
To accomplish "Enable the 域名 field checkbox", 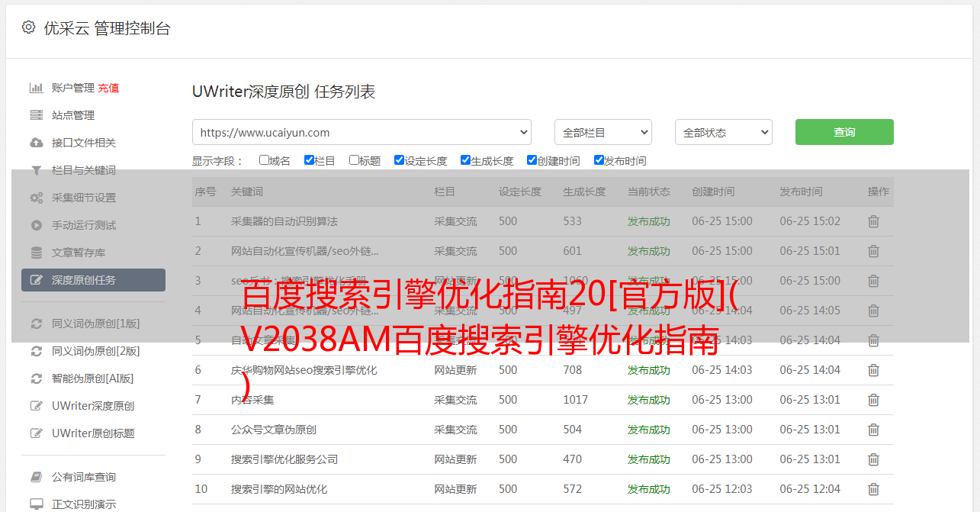I will click(x=264, y=160).
